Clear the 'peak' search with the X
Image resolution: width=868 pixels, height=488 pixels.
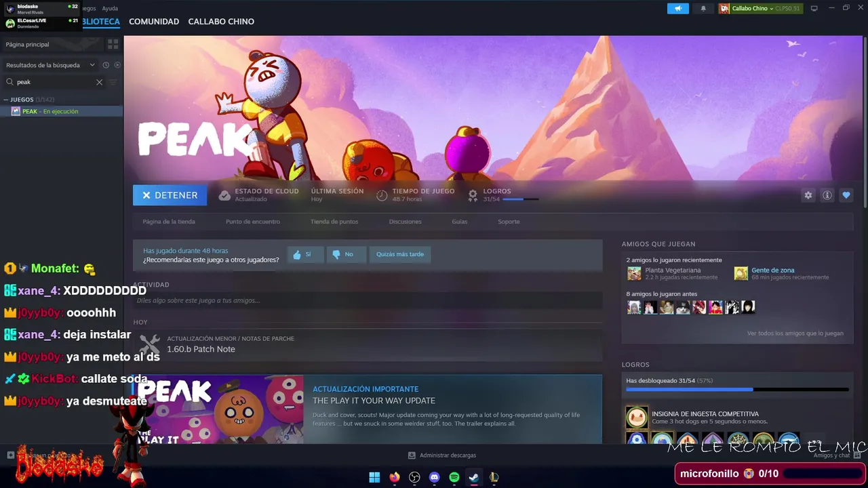(x=99, y=82)
